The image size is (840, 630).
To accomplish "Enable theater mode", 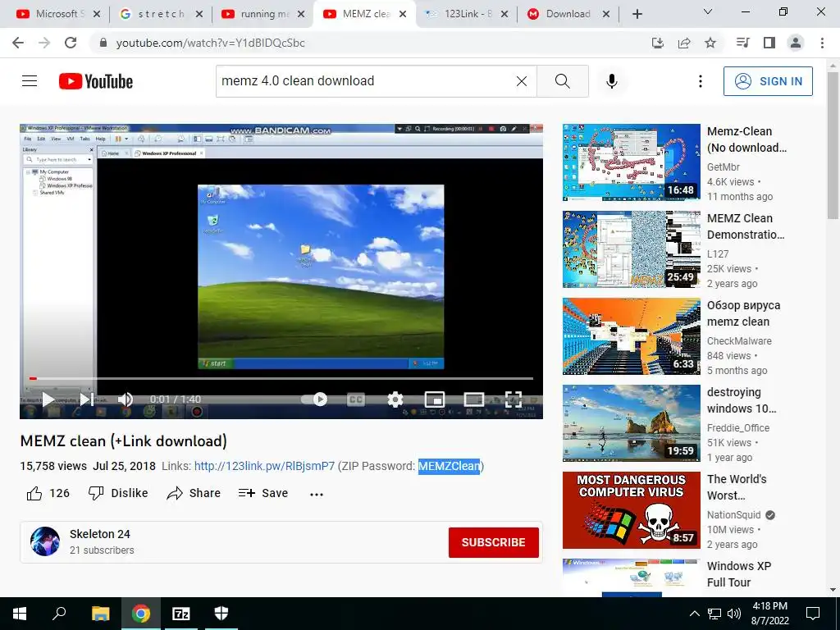I will pos(473,399).
